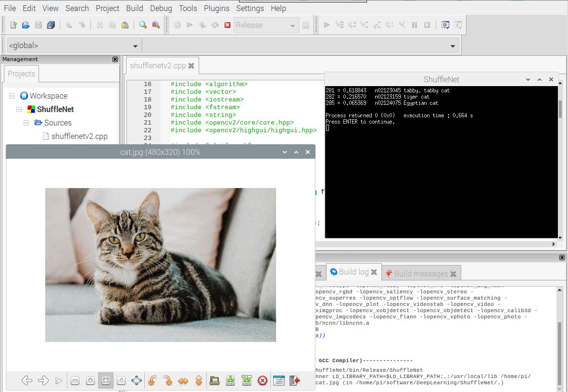Toggle fit-to-window zoom in image viewer

[x=105, y=381]
